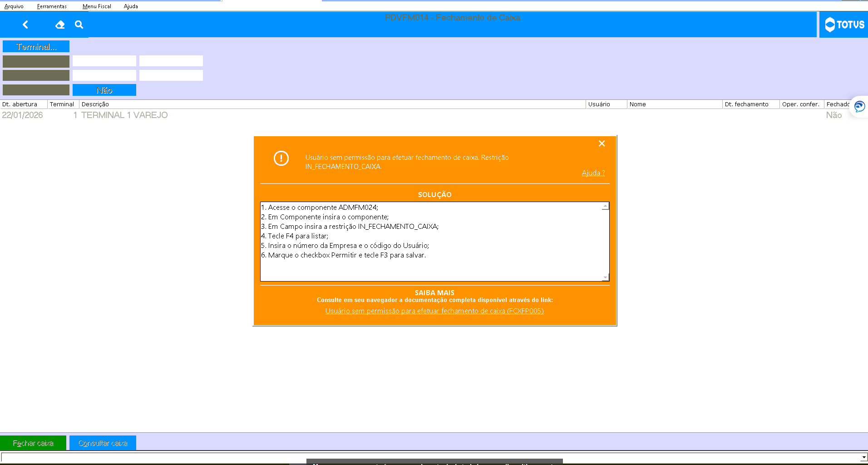Open the Menu Fiscal menu

click(97, 6)
